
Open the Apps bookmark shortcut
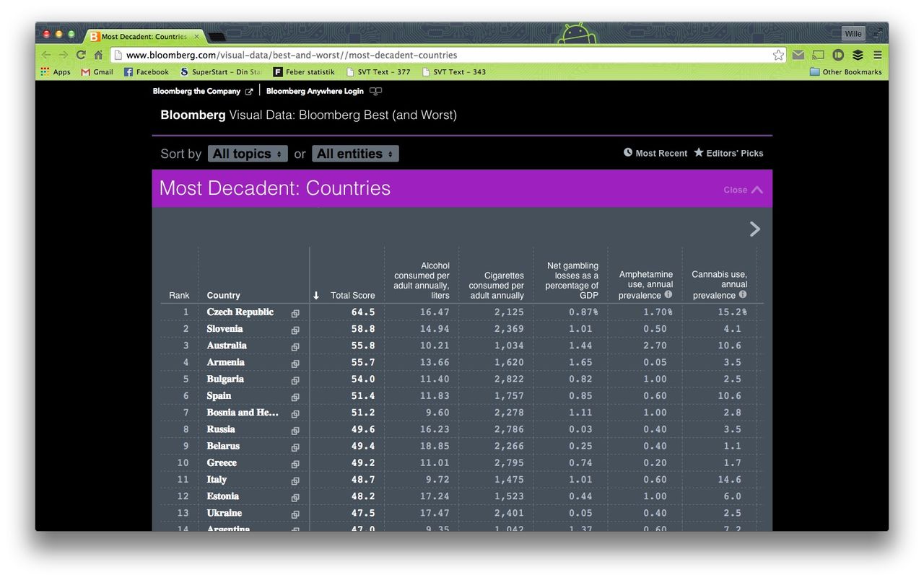pos(56,72)
